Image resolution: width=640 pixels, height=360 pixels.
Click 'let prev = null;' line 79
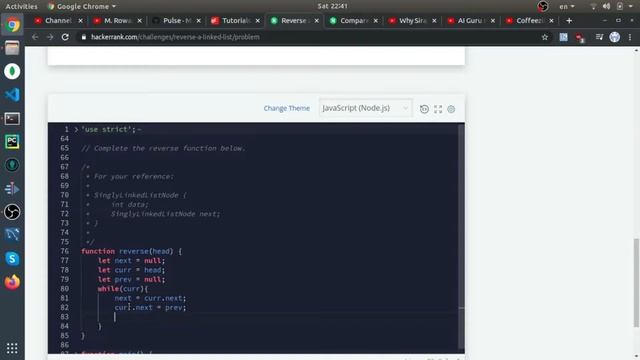[131, 279]
